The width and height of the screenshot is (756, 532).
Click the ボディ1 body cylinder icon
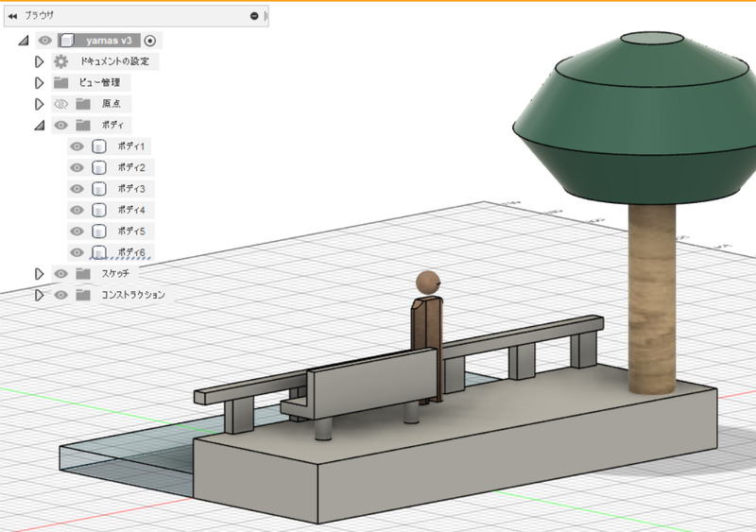98,146
